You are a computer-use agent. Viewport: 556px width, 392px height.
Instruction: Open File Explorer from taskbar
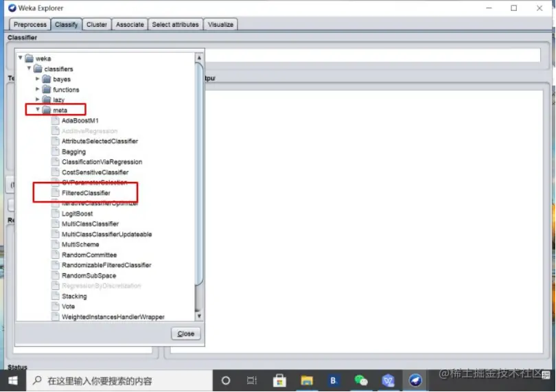click(307, 381)
